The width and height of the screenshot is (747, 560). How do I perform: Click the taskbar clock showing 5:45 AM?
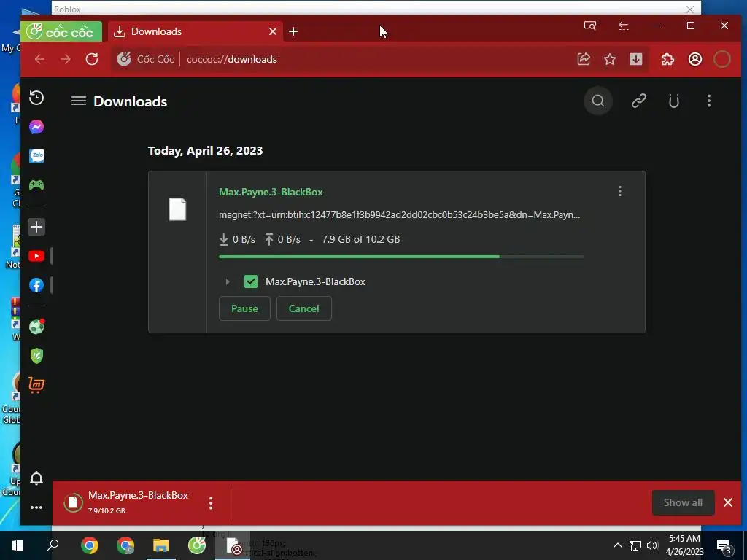[x=684, y=545]
